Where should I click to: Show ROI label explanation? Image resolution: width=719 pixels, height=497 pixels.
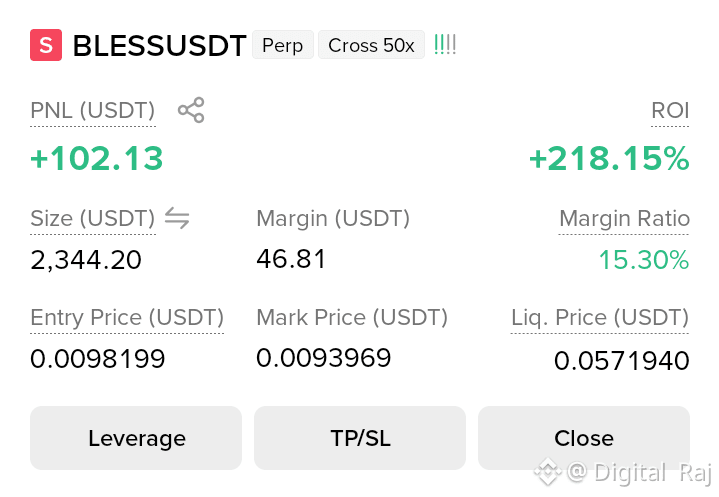[670, 111]
